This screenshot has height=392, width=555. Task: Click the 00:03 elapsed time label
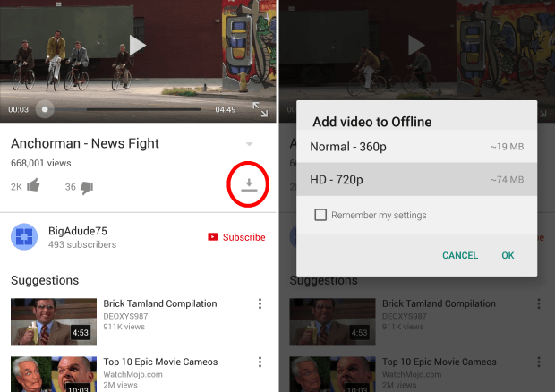pos(19,109)
